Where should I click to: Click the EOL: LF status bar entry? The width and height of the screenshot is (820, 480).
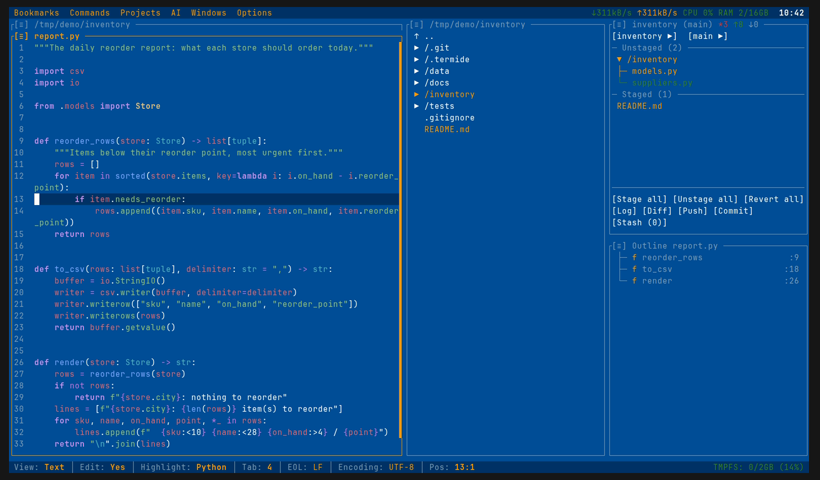coord(305,467)
